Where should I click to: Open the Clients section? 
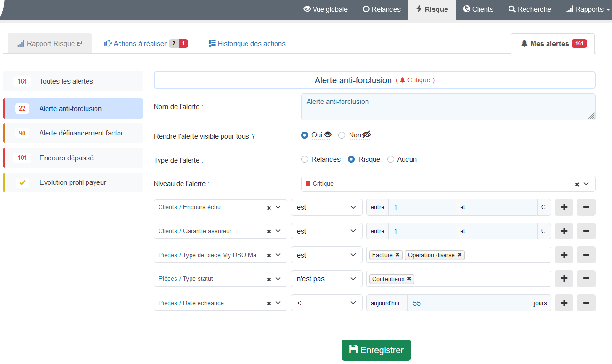coord(478,9)
